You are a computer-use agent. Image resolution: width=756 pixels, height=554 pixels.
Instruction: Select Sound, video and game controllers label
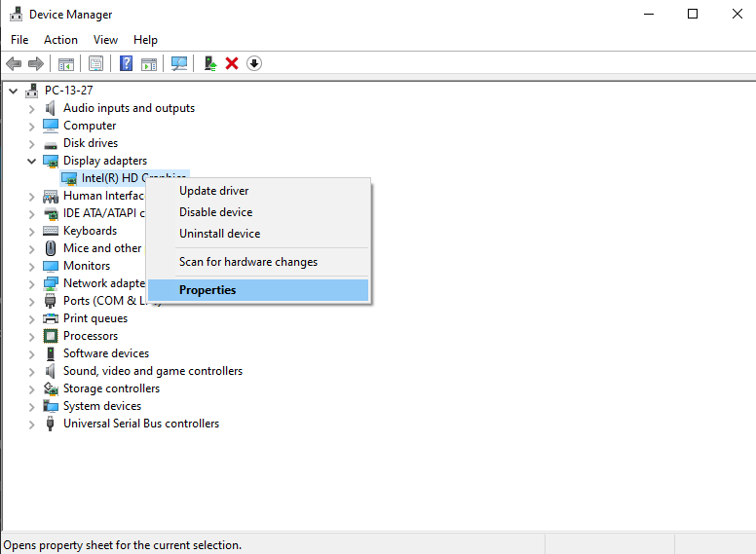[153, 371]
